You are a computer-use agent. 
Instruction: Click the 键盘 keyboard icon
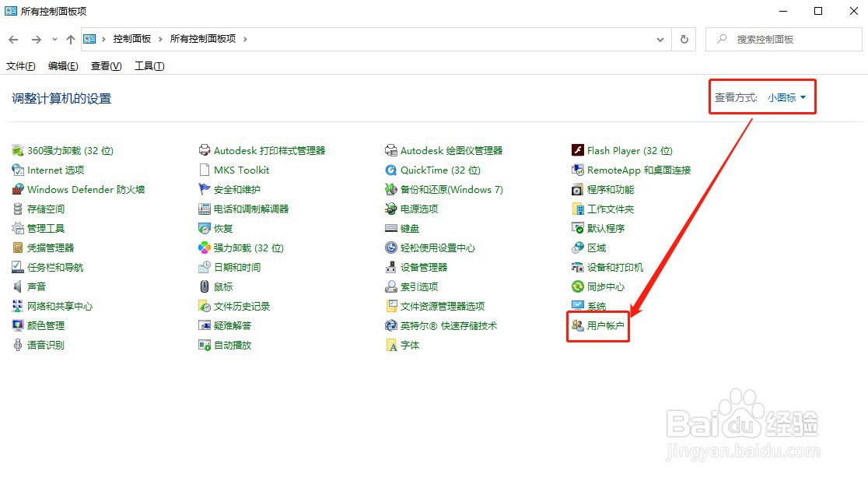(x=390, y=228)
